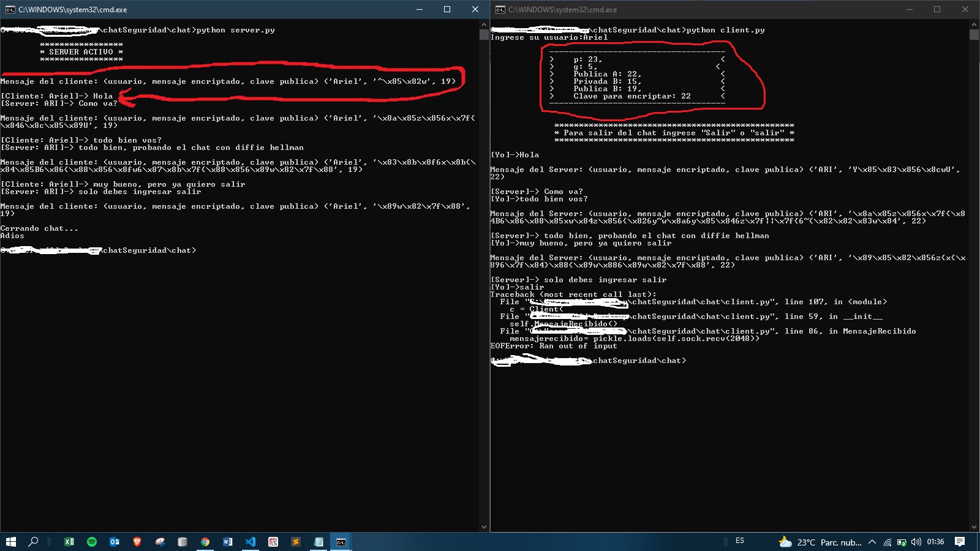Image resolution: width=980 pixels, height=551 pixels.
Task: Click 'python server.py' command text
Action: coord(236,30)
